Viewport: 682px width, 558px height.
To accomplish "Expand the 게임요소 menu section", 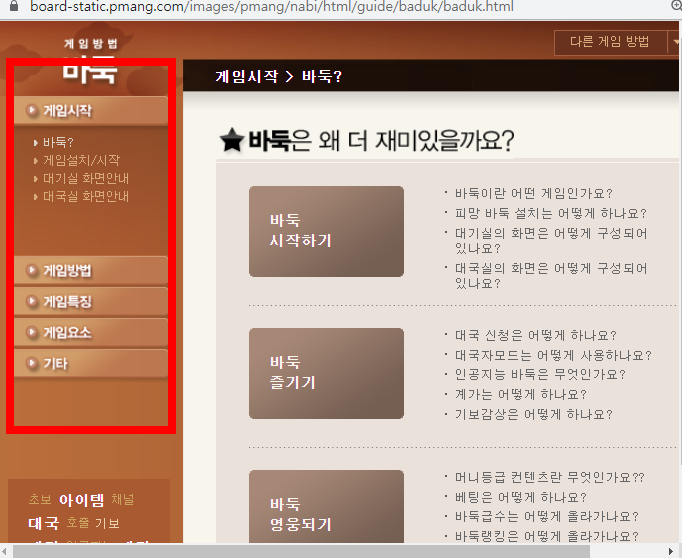I will [x=91, y=333].
